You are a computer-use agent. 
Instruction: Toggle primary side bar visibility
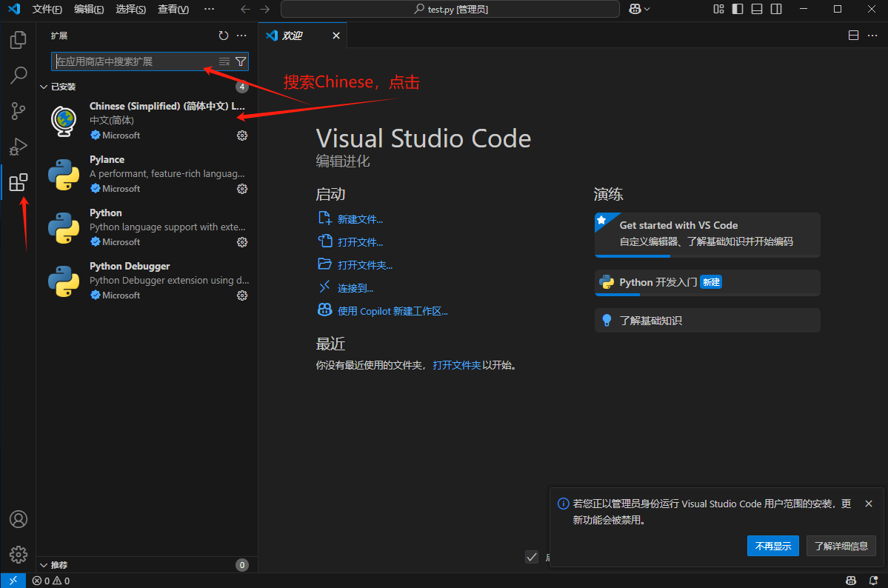pyautogui.click(x=738, y=9)
